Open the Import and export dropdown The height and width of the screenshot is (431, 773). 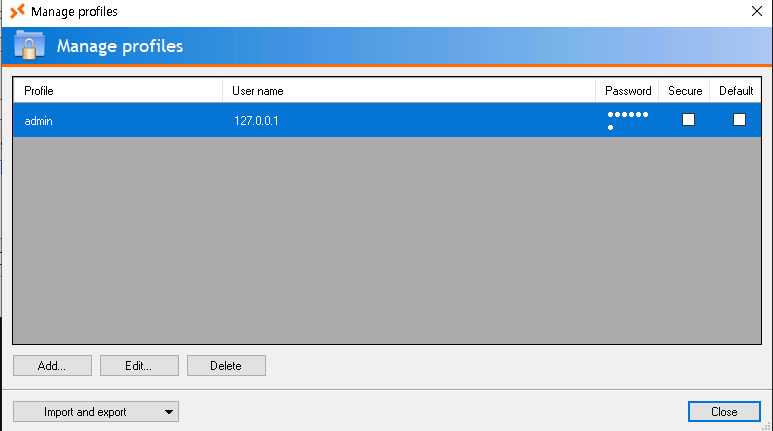96,412
